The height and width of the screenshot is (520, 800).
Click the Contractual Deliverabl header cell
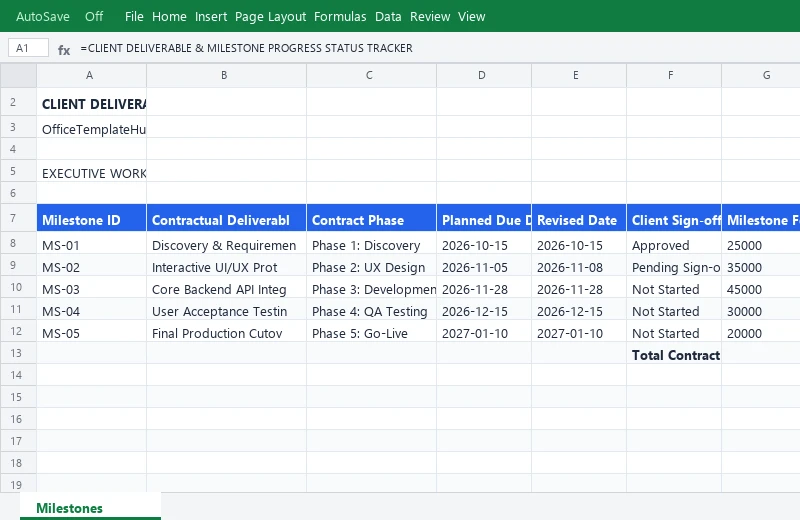pyautogui.click(x=227, y=220)
